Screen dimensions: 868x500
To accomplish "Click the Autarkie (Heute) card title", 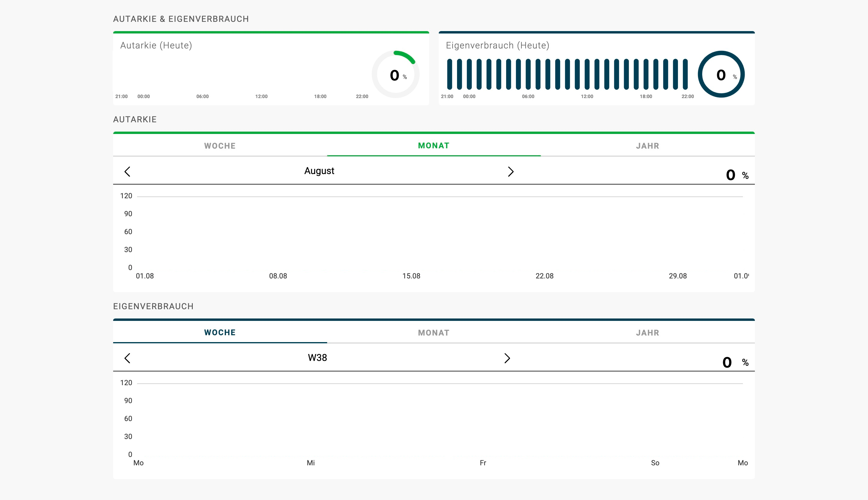I will 156,45.
